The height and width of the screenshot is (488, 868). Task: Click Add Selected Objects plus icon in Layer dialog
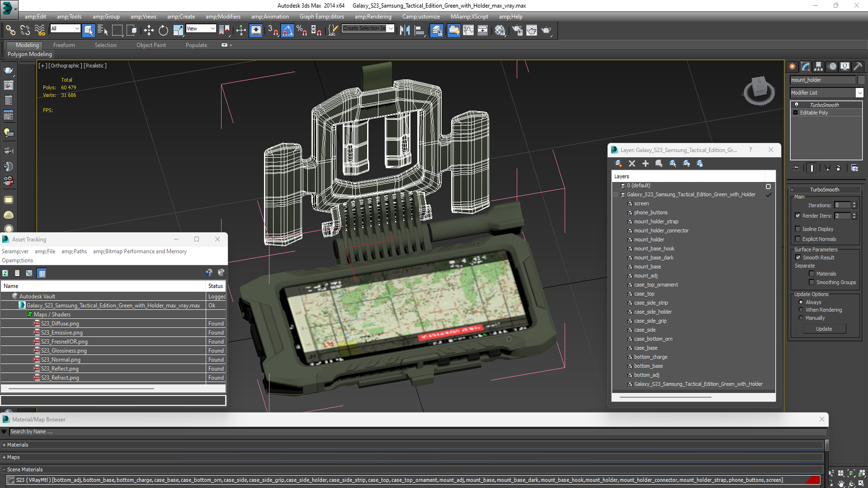coord(646,164)
